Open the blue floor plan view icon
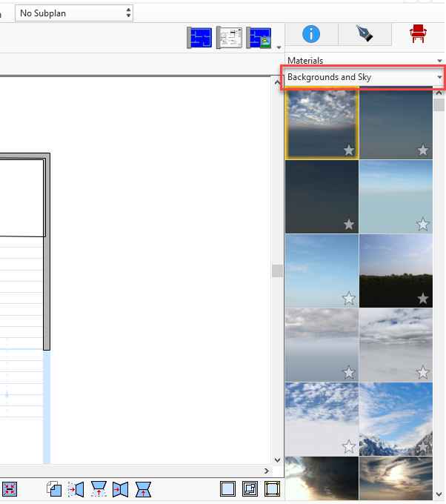Image resolution: width=446 pixels, height=504 pixels. pos(200,38)
